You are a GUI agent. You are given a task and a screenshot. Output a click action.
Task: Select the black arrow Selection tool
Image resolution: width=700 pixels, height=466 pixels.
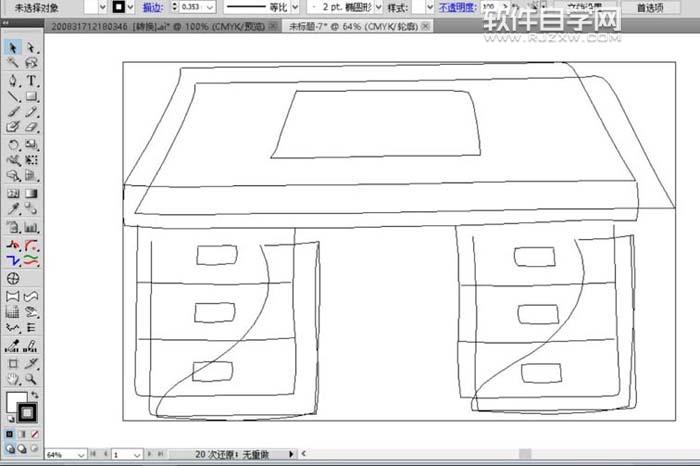(13, 47)
